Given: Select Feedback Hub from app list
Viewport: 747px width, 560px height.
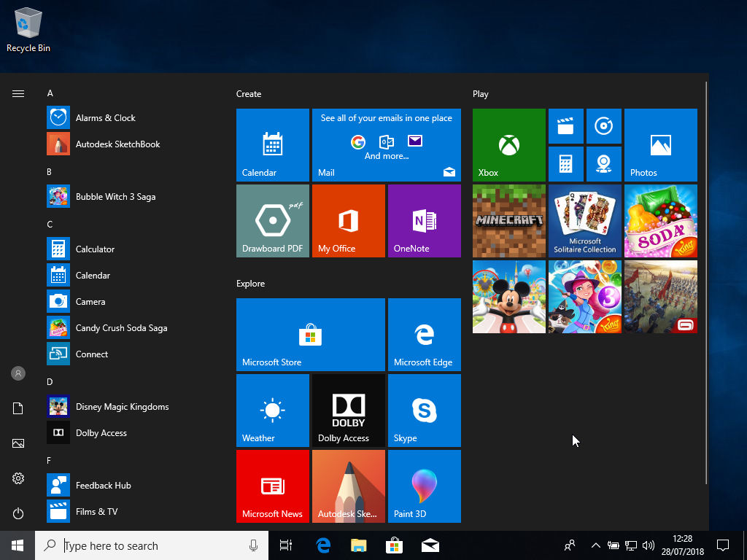Looking at the screenshot, I should click(104, 486).
